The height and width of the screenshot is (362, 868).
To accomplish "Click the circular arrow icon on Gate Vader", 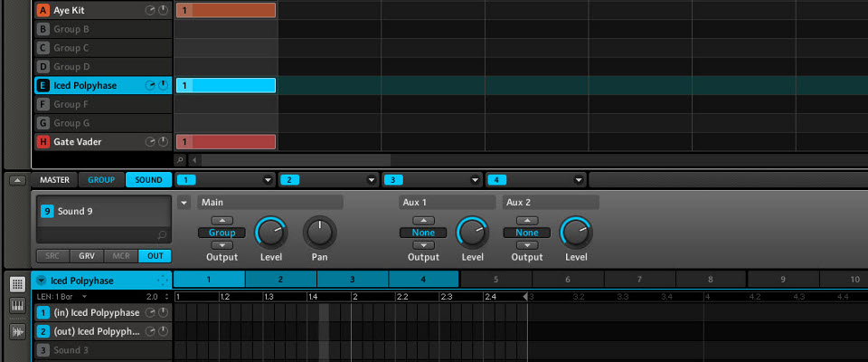I will click(150, 142).
